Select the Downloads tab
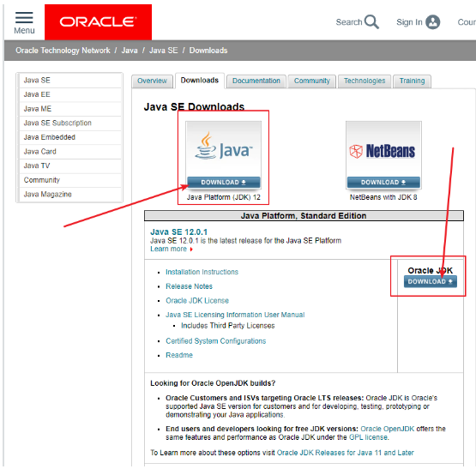The width and height of the screenshot is (476, 469). (200, 81)
